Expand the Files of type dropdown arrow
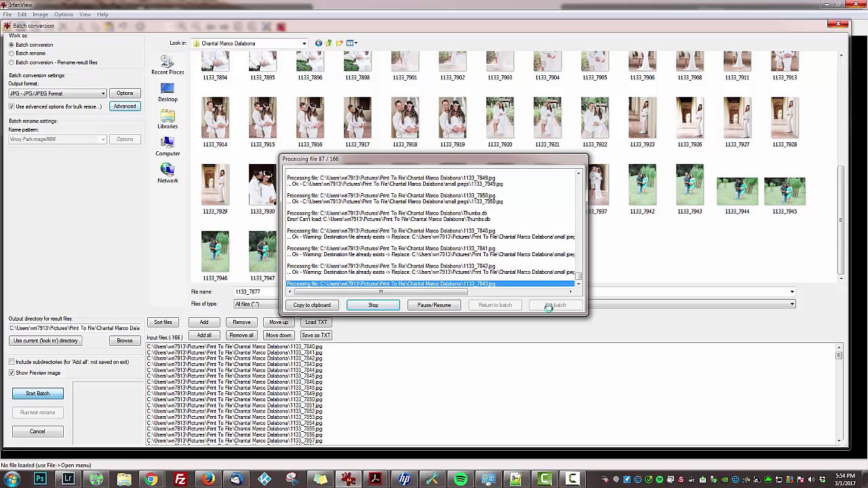This screenshot has width=868, height=488. pyautogui.click(x=792, y=304)
